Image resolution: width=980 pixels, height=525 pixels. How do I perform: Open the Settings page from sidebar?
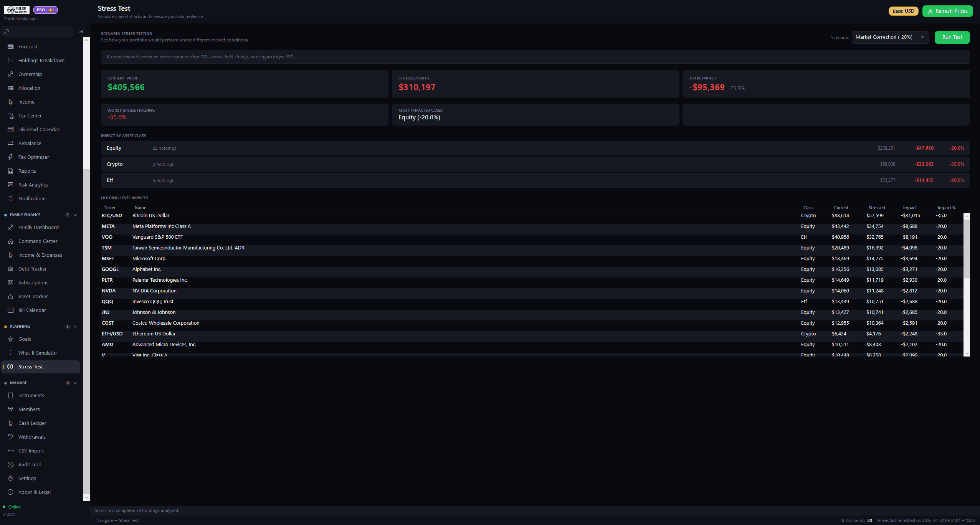(x=27, y=478)
